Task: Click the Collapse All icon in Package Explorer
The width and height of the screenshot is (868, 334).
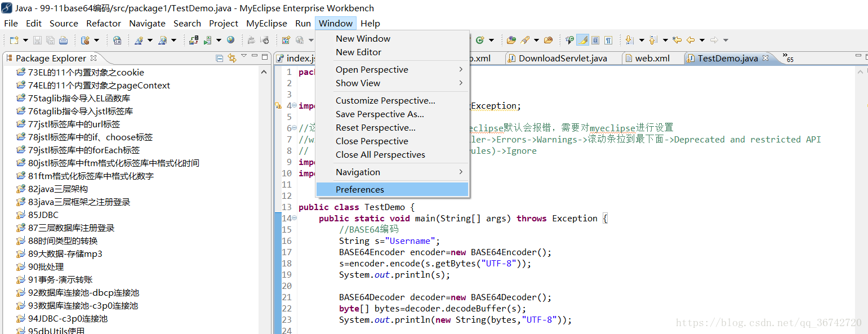Action: (x=220, y=58)
